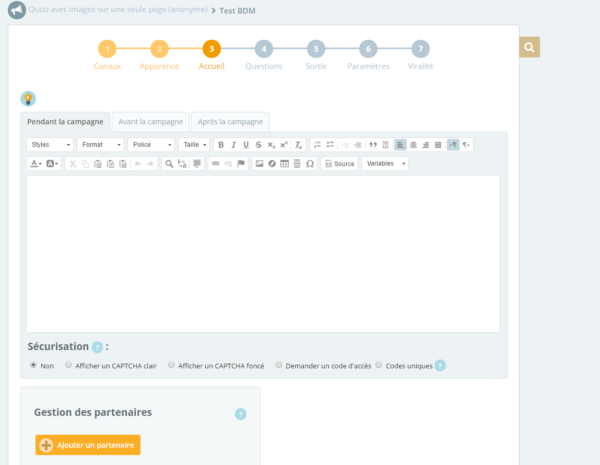
Task: Click the Source view button
Action: 340,163
